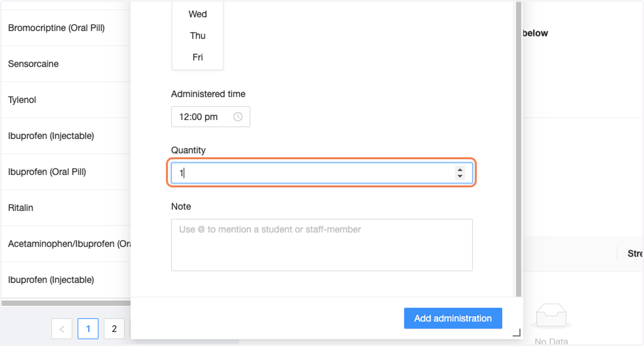
Task: Select Thu in the day list
Action: click(197, 36)
